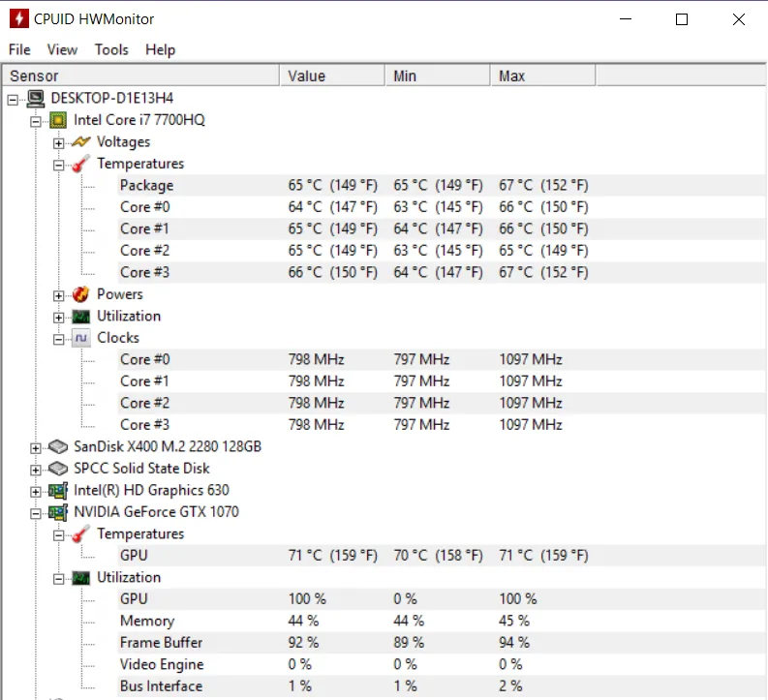Click the CPUID HWMonitor app icon
Screen dimensions: 768x700
(18, 18)
